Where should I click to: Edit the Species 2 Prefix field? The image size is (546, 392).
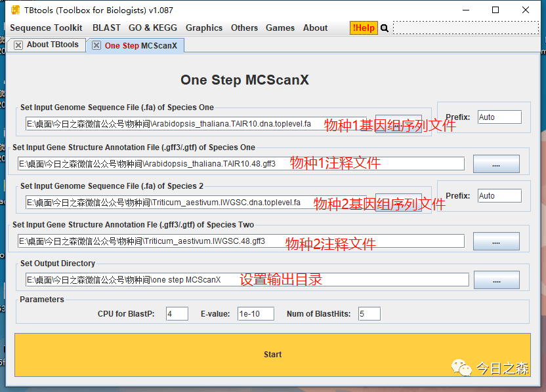(499, 196)
